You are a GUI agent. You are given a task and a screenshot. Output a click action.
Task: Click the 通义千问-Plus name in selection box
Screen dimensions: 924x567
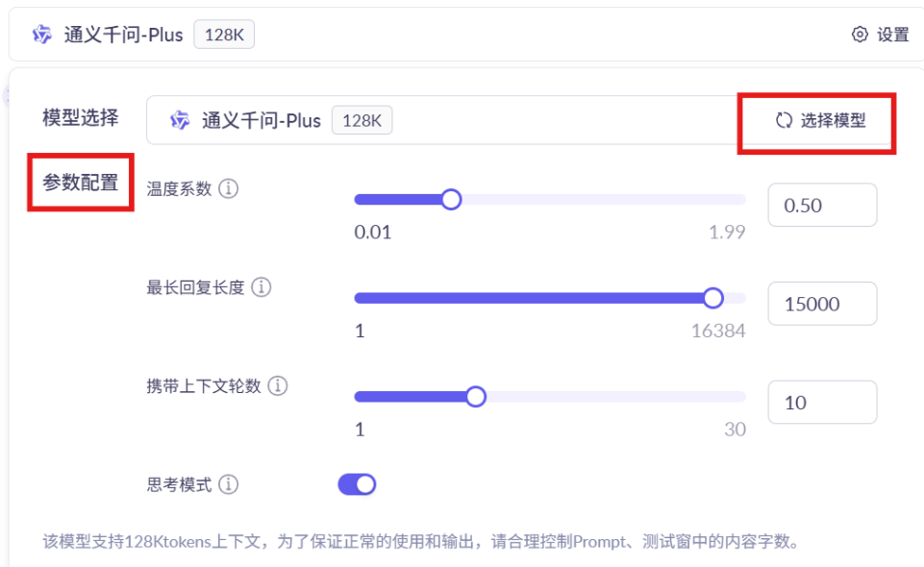click(262, 121)
